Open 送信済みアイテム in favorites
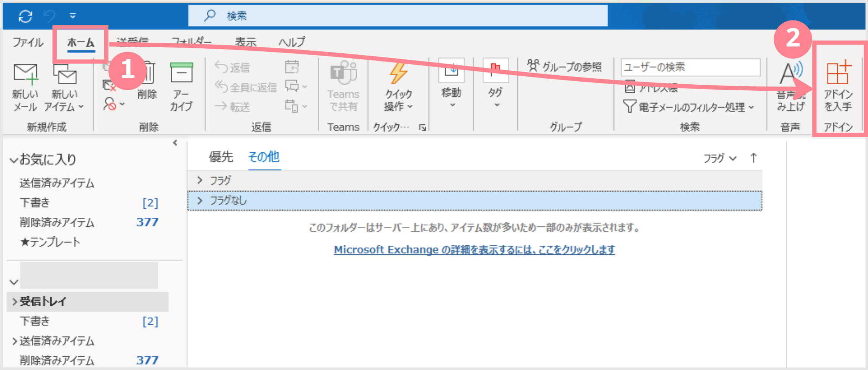868x370 pixels. coord(57,183)
